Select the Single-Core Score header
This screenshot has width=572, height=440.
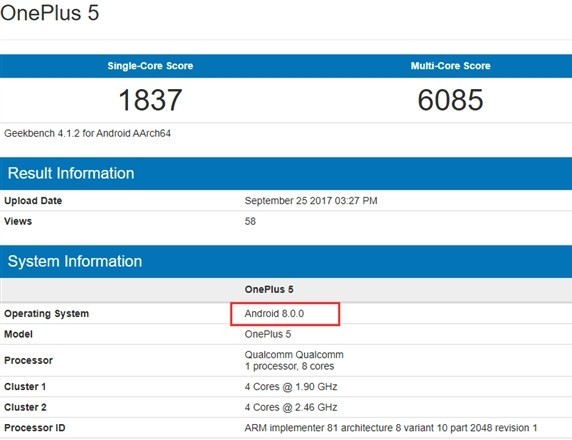[x=150, y=66]
